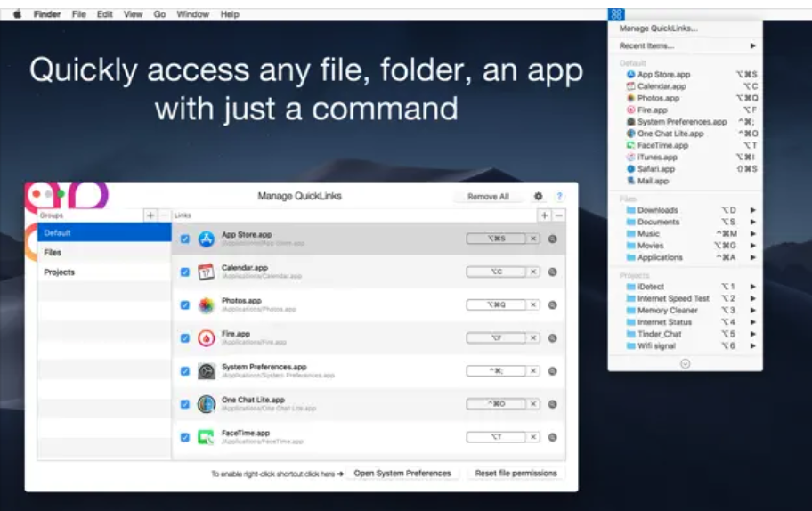This screenshot has height=511, width=812.
Task: Click the round button on the App Store.app row
Action: tap(553, 239)
